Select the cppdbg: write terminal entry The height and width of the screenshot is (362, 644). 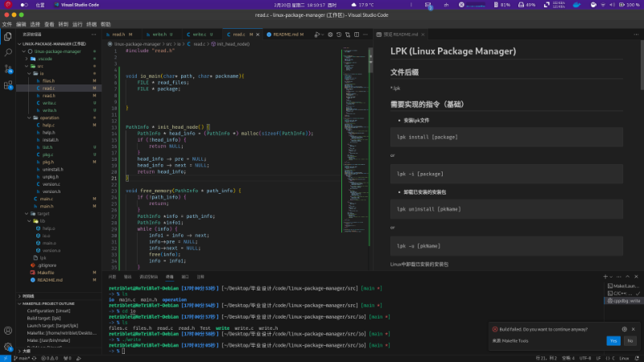[x=623, y=301]
